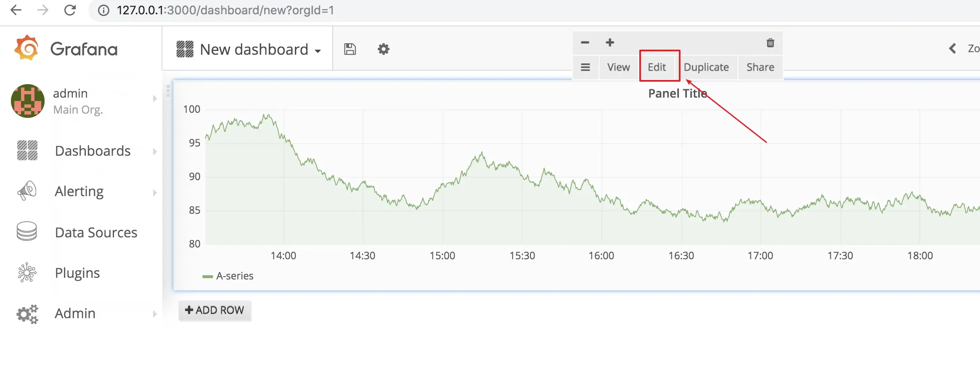980x383 pixels.
Task: Click the Panel Title heading
Action: pos(678,93)
